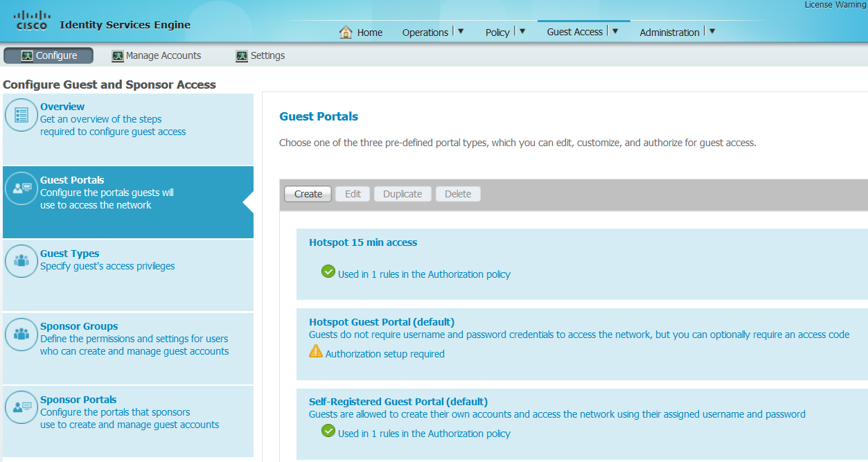Switch to the Manage Accounts tab

point(157,56)
